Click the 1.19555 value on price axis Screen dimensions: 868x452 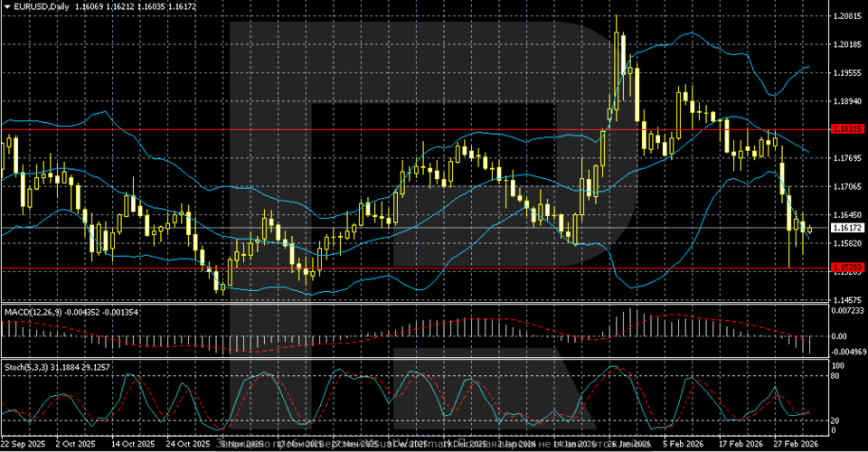[x=846, y=73]
